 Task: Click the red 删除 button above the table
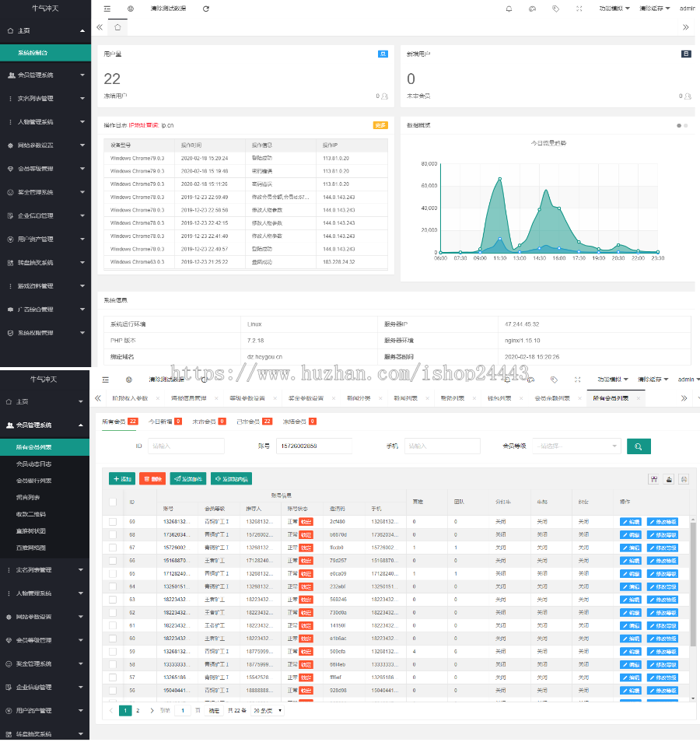[152, 479]
